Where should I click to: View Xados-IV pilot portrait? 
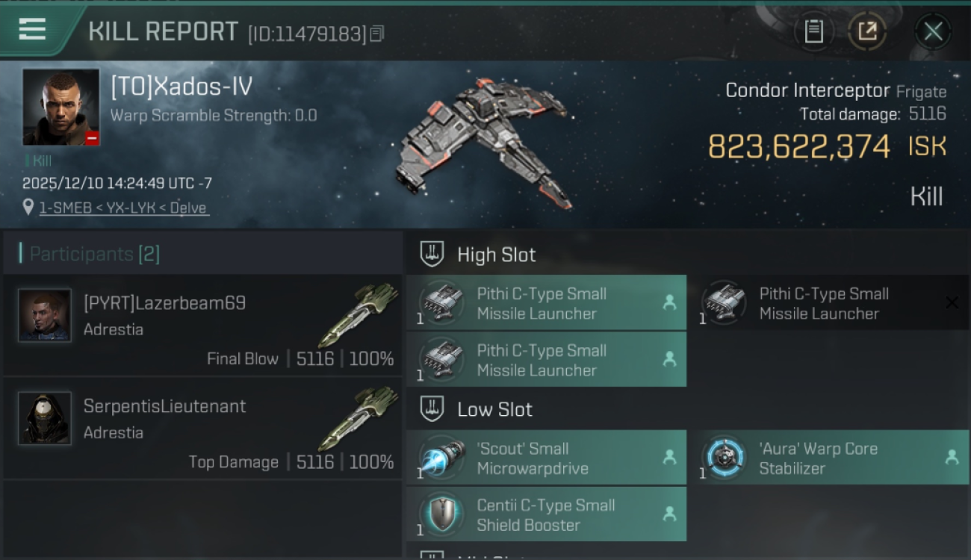pyautogui.click(x=61, y=107)
